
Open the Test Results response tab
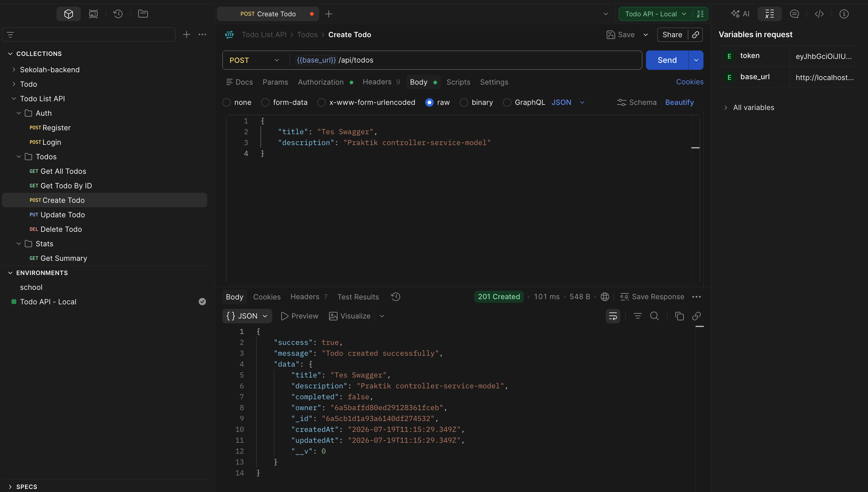358,297
